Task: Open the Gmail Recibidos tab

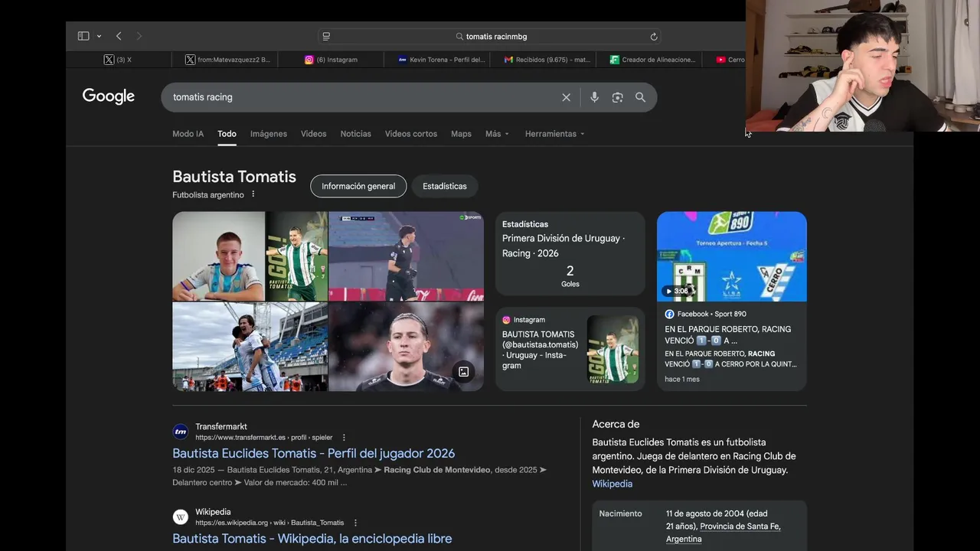Action: click(547, 59)
